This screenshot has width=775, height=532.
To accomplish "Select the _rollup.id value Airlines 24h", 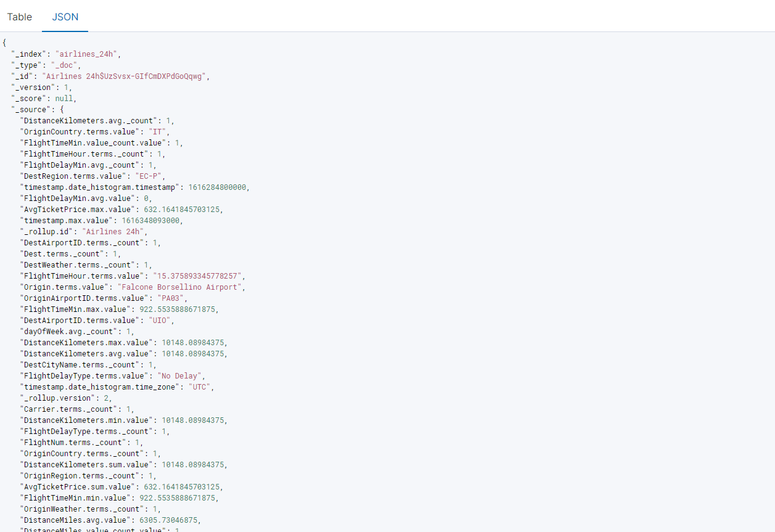I will click(113, 231).
